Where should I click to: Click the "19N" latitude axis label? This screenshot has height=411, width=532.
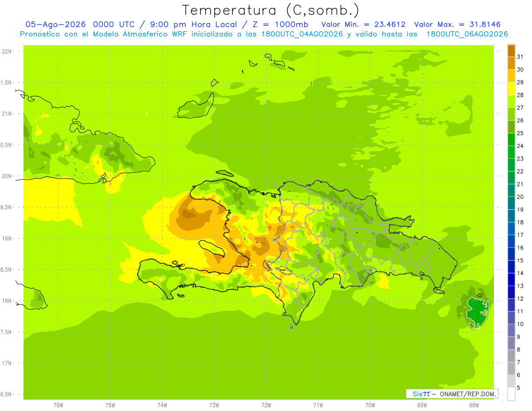pos(8,239)
